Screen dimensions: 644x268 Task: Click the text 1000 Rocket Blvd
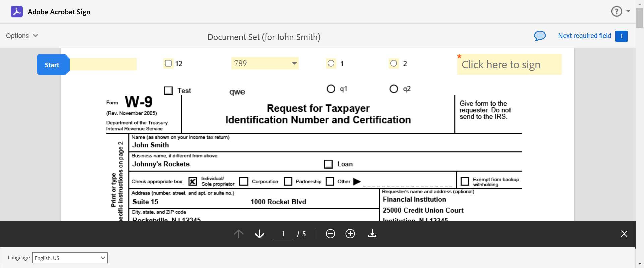[x=278, y=202]
